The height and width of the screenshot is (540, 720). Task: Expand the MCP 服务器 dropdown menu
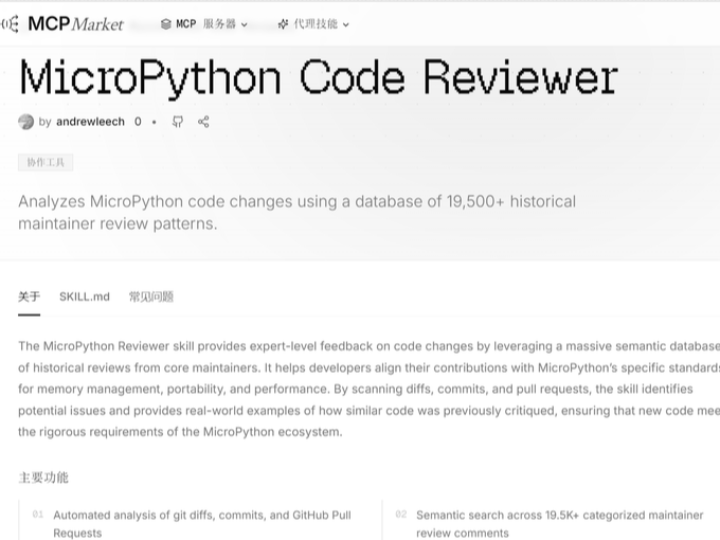click(x=204, y=24)
